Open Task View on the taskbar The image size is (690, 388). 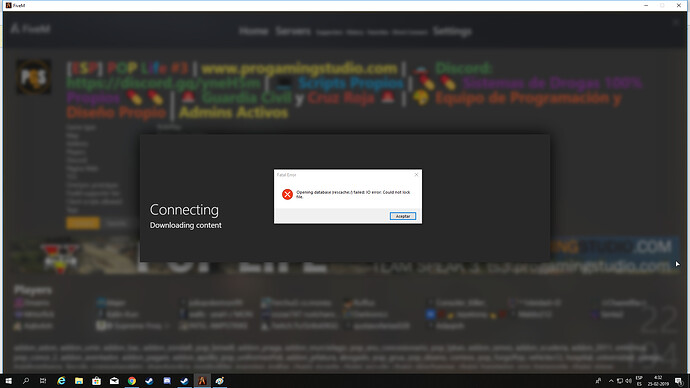click(x=43, y=381)
